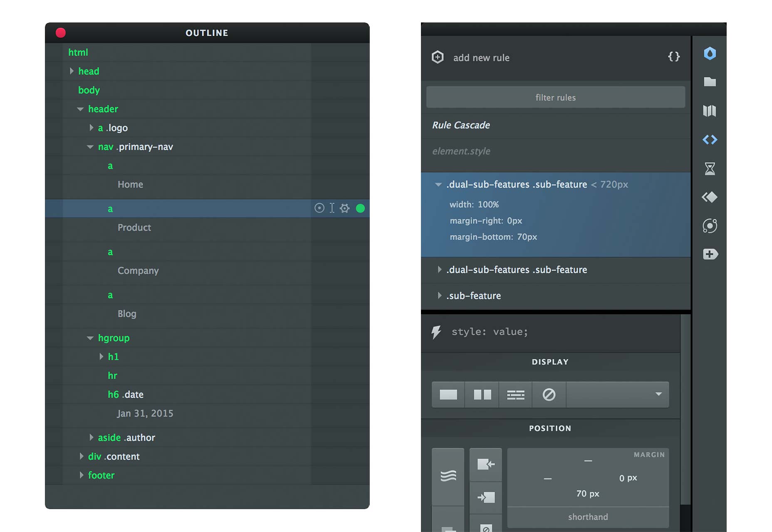Viewport: 772px width, 532px height.
Task: Expand the h1 node
Action: coord(101,357)
